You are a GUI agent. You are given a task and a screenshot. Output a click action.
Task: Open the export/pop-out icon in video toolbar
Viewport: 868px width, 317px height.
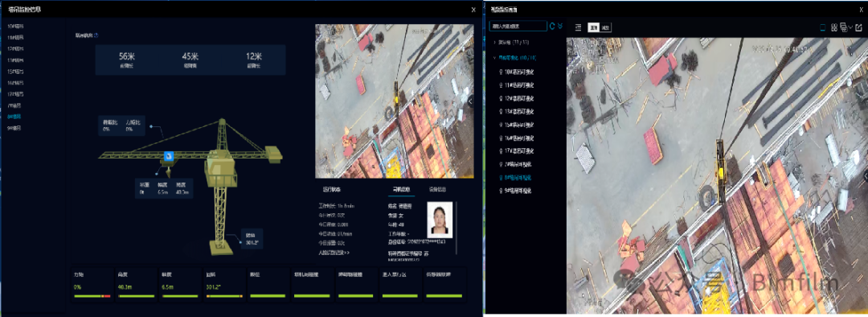858,27
